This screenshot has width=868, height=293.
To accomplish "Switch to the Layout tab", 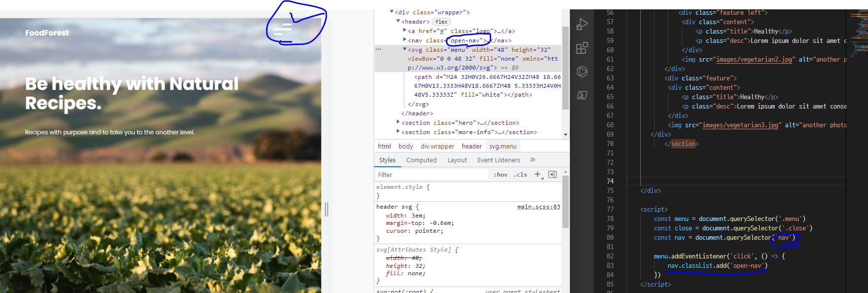I will (x=457, y=160).
